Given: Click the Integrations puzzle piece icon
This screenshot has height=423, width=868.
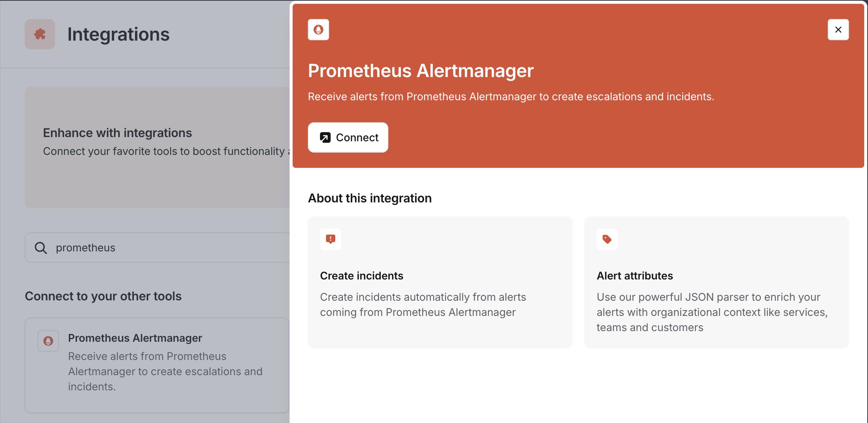Looking at the screenshot, I should click(40, 34).
